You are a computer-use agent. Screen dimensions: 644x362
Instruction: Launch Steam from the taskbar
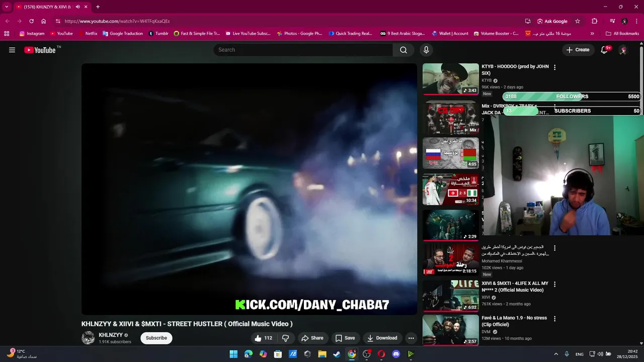coord(337,354)
